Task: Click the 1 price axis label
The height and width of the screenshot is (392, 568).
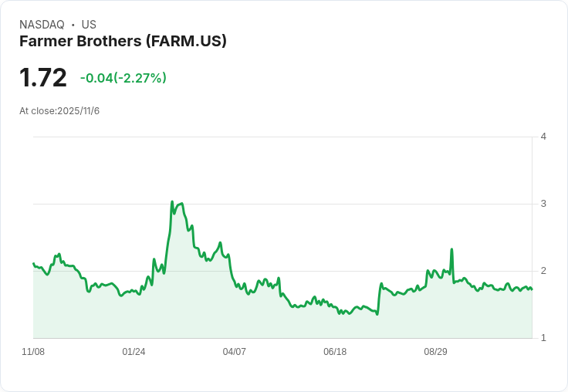Action: click(x=543, y=338)
